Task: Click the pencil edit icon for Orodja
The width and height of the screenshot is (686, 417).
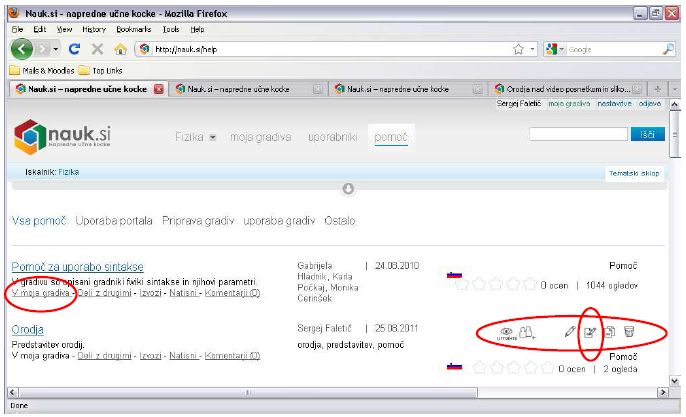Action: [x=569, y=331]
